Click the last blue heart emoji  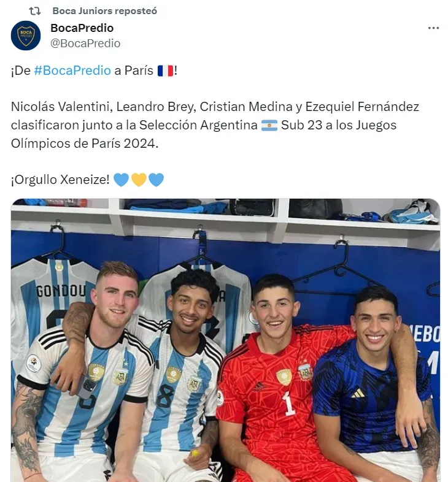click(156, 180)
